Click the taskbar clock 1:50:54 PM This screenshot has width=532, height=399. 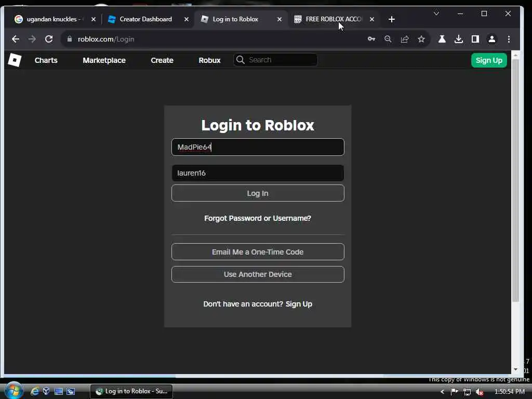[x=510, y=392]
